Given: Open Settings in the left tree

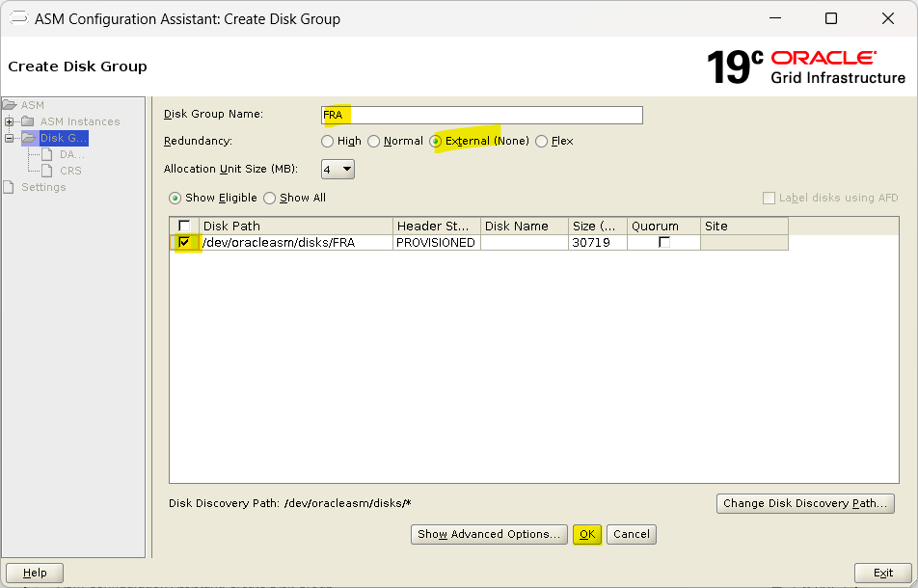Looking at the screenshot, I should (43, 187).
